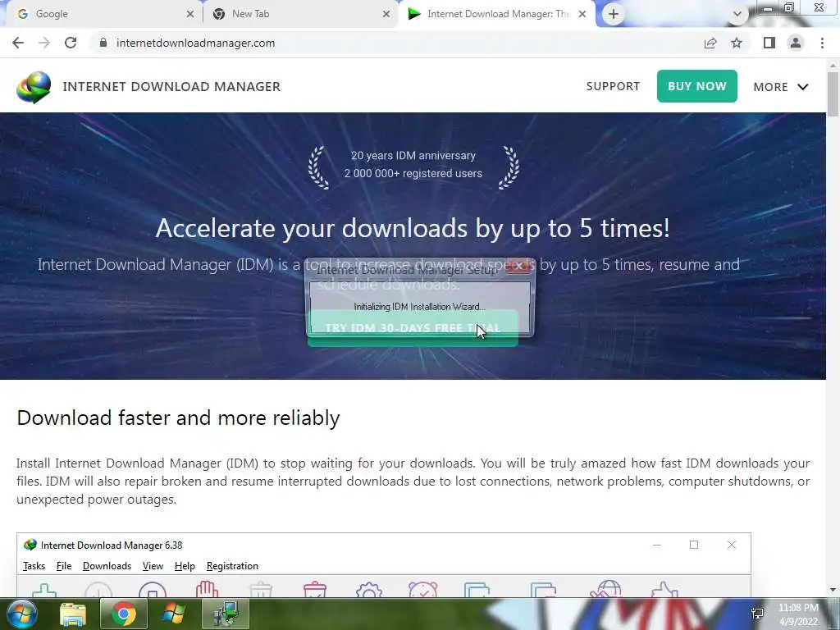This screenshot has width=840, height=630.
Task: Open the SUPPORT link
Action: (613, 86)
